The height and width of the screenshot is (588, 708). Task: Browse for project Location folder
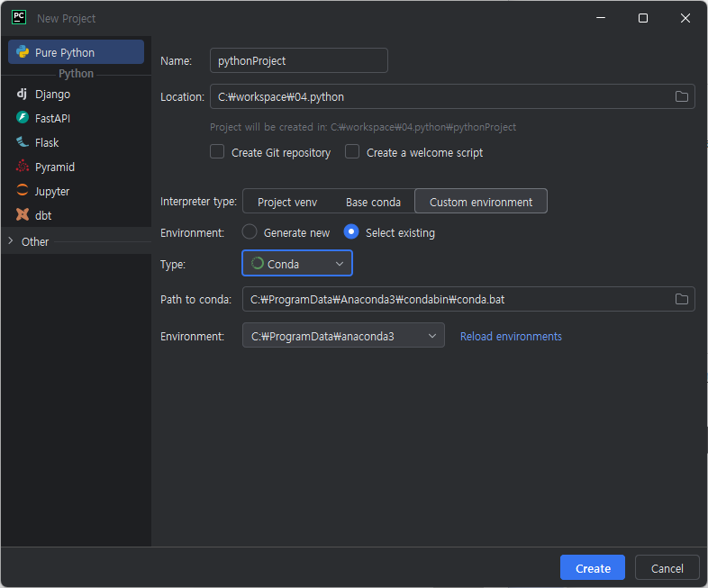coord(681,96)
